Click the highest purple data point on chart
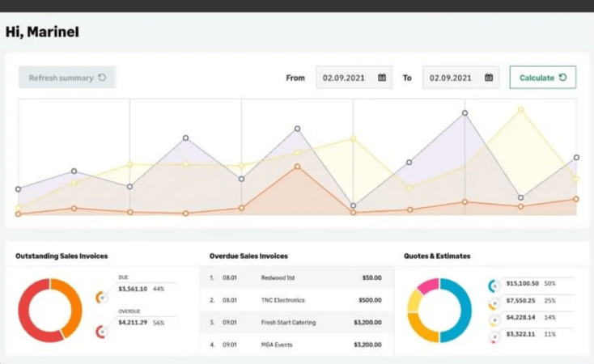Viewport: 594px width, 364px height. (x=465, y=113)
